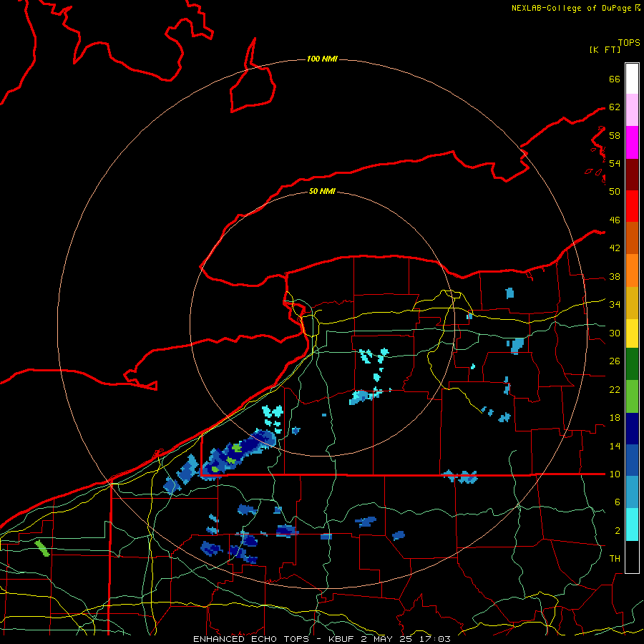
Task: Click the light pink legend swatch
Action: [632, 110]
